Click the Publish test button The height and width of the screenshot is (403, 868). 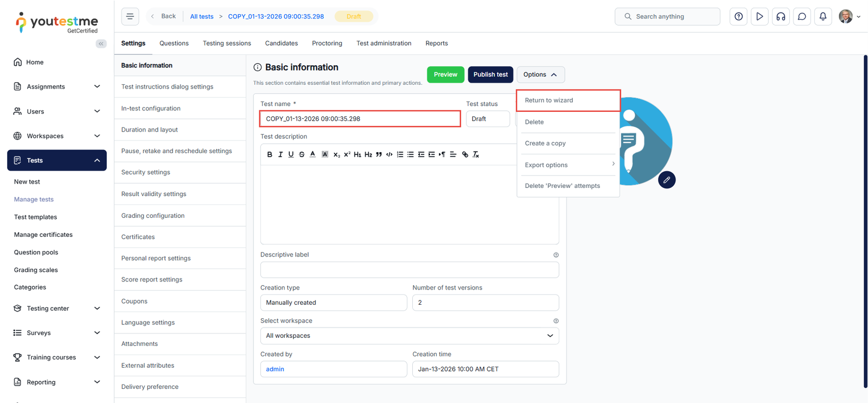click(490, 74)
